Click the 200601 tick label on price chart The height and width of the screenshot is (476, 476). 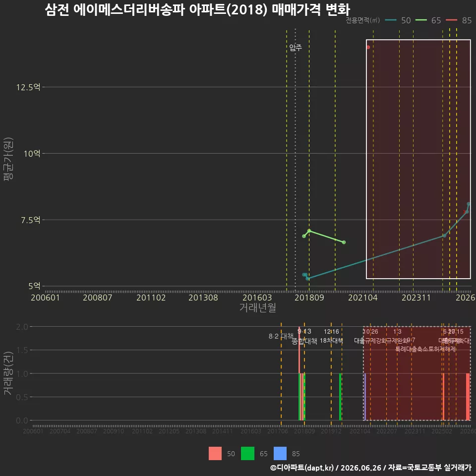(x=45, y=297)
